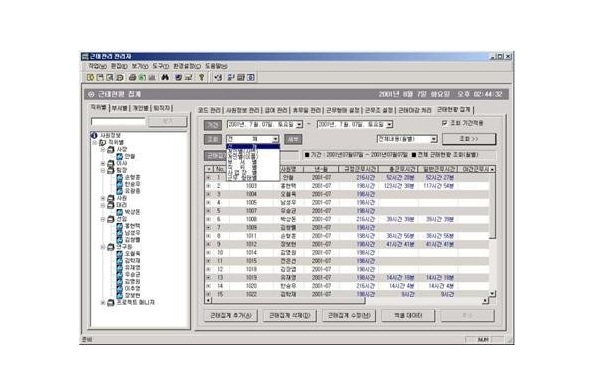600x377 pixels.
Task: Click the first yellow toolbar icon
Action: 90,77
